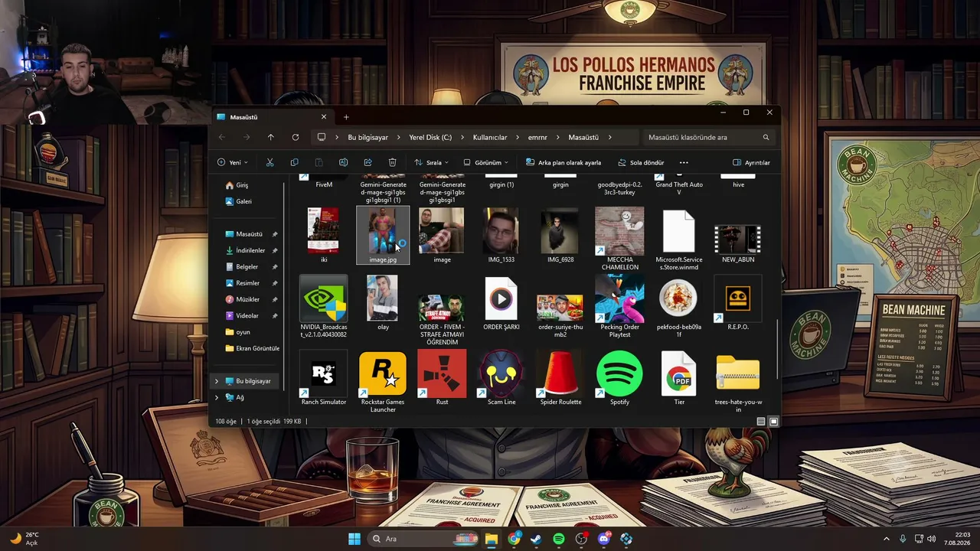Click the file list vertical scrollbar
The width and height of the screenshot is (980, 551).
pyautogui.click(x=777, y=348)
